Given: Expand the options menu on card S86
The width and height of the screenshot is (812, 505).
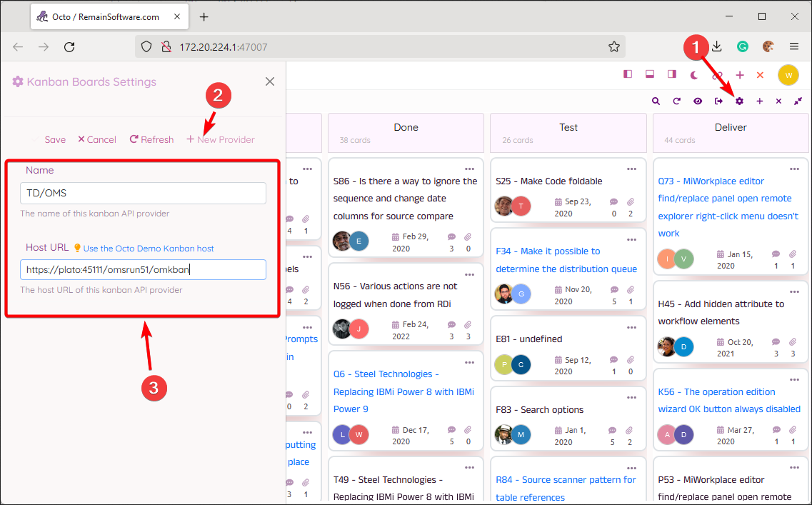Looking at the screenshot, I should pos(469,169).
